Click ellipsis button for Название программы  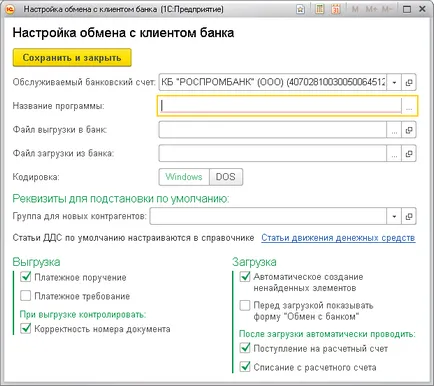pos(409,106)
